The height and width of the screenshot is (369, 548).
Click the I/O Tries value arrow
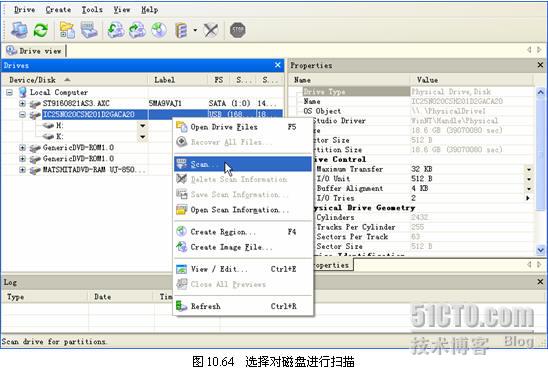click(x=528, y=198)
